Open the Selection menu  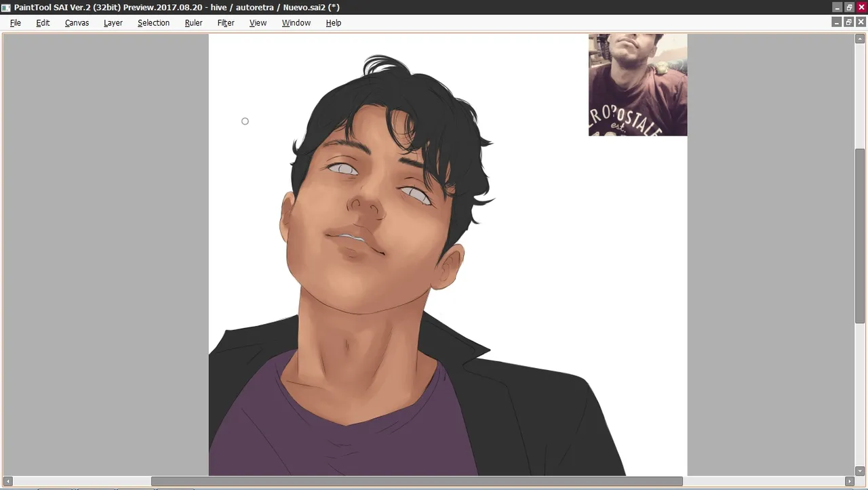(153, 22)
